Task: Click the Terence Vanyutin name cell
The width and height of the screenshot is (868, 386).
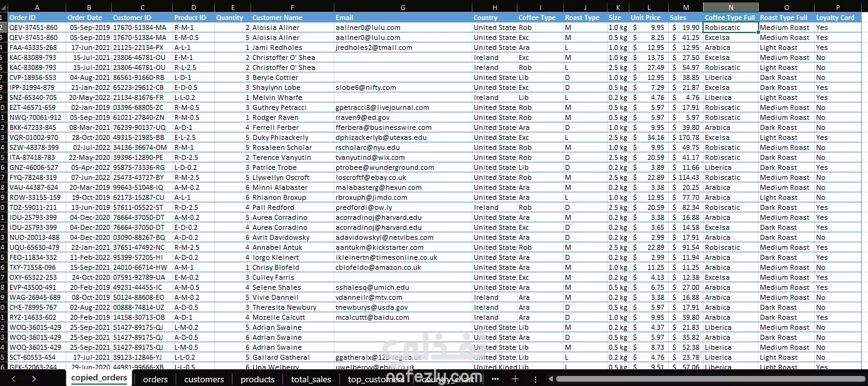Action: coord(292,157)
